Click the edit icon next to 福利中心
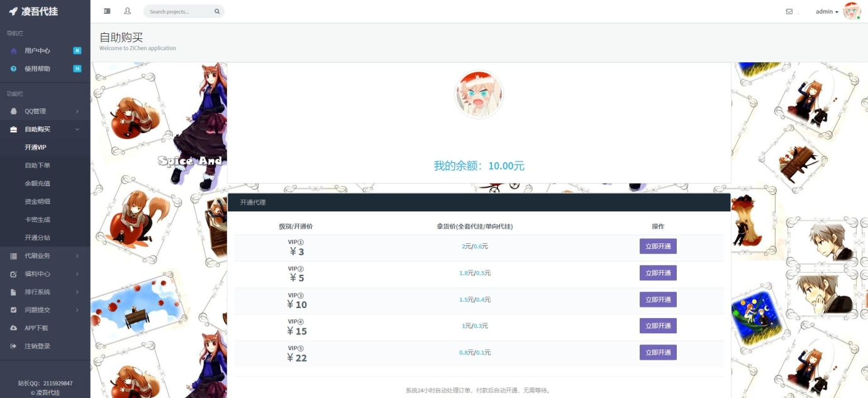This screenshot has height=398, width=868. coord(14,274)
